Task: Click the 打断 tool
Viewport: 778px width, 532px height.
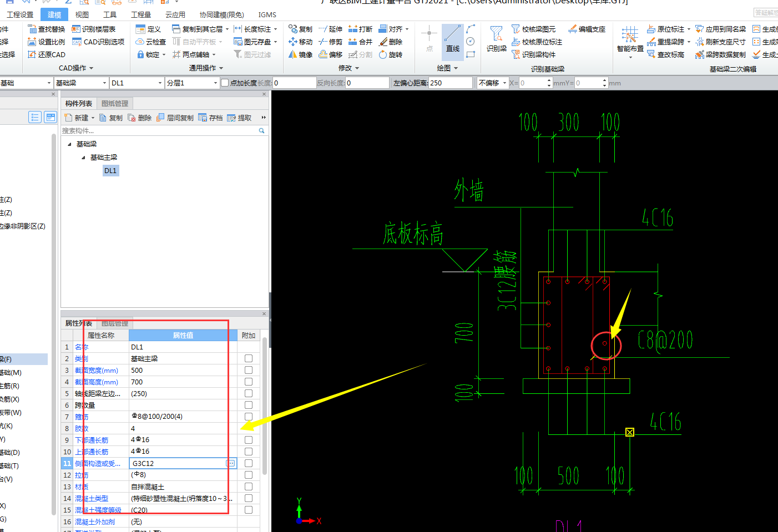Action: click(360, 29)
